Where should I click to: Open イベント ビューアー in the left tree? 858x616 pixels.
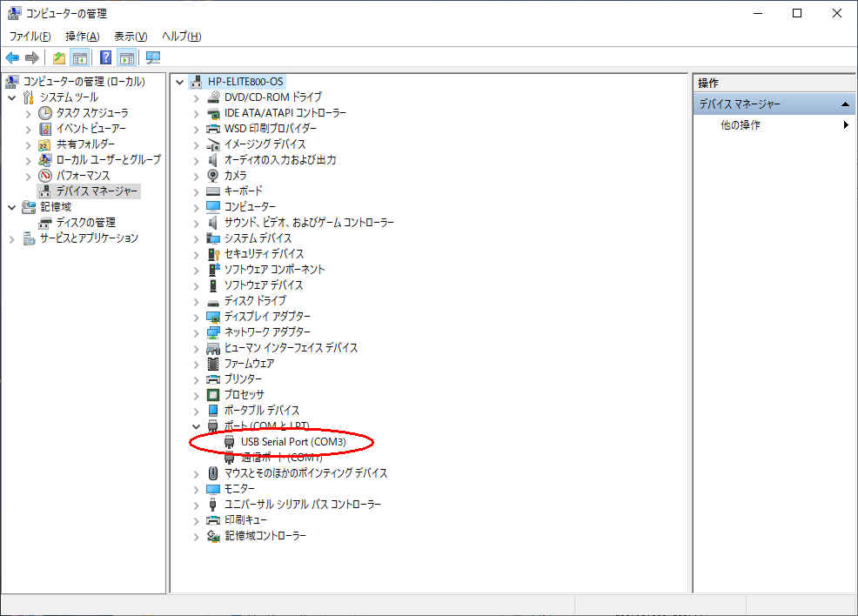[90, 129]
